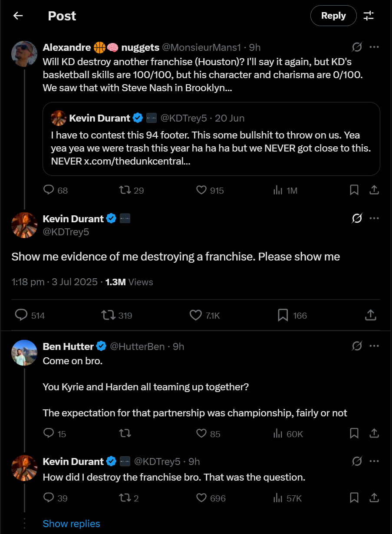Go back using the left arrow
This screenshot has height=534, width=392.
coord(18,16)
